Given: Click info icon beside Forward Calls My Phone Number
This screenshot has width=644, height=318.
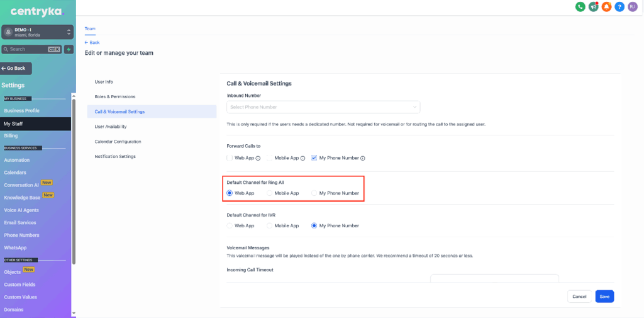Looking at the screenshot, I should [x=363, y=158].
